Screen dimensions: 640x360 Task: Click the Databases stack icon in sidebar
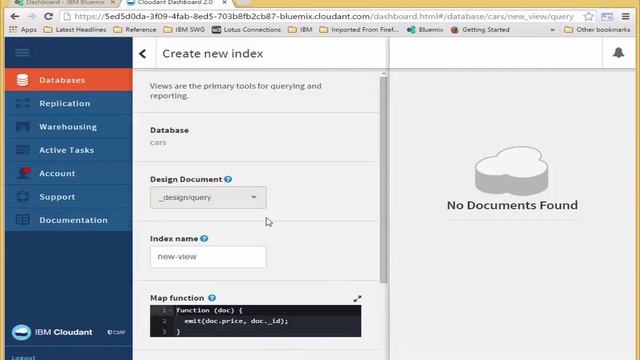coord(22,80)
